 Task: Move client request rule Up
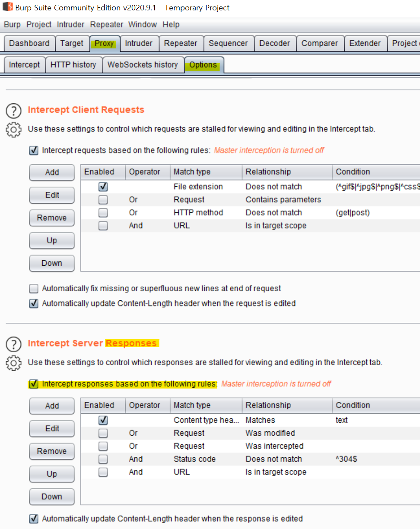(x=52, y=240)
